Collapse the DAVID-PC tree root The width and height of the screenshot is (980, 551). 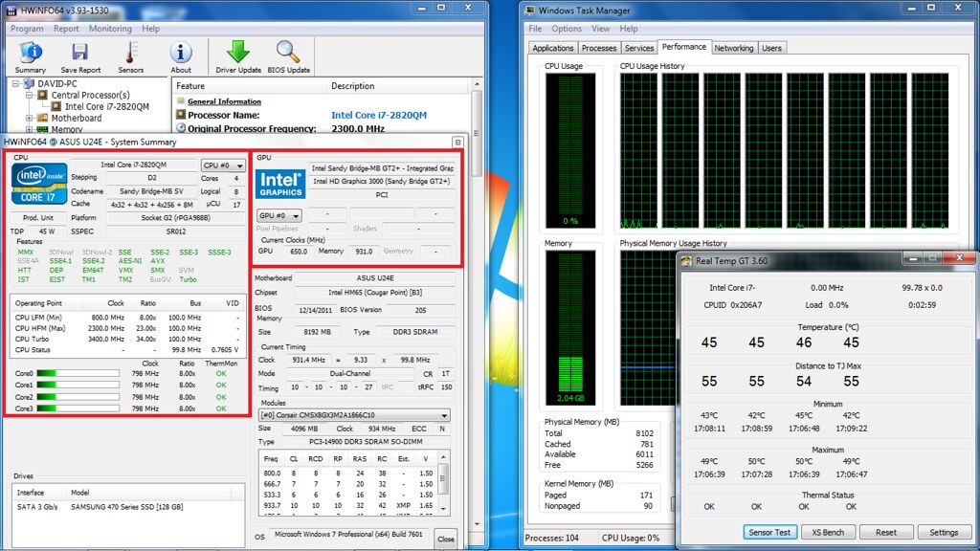click(15, 84)
